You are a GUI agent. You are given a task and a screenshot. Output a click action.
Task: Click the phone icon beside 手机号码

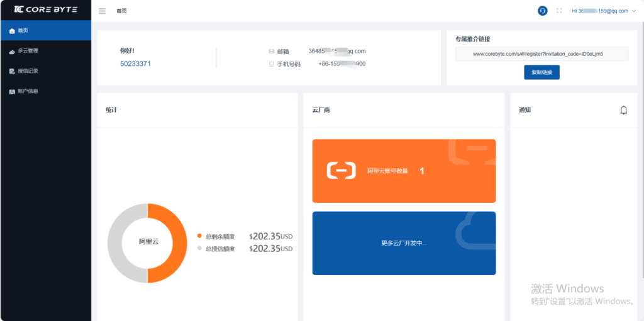(x=272, y=64)
